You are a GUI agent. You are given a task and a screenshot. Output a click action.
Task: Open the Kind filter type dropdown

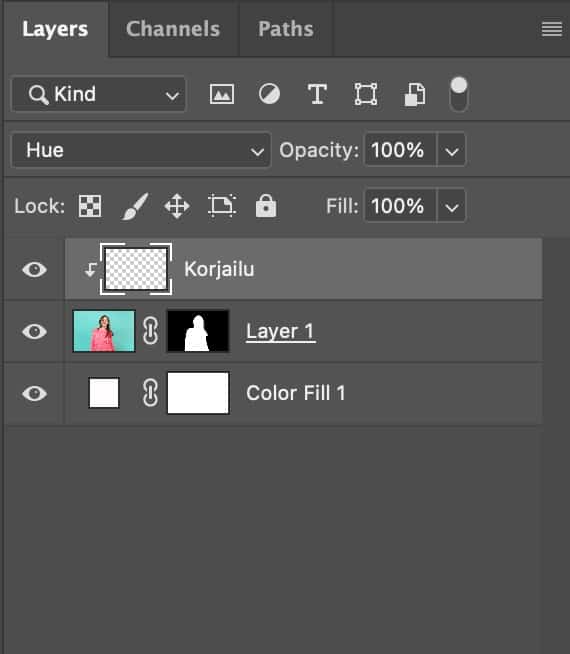point(99,94)
